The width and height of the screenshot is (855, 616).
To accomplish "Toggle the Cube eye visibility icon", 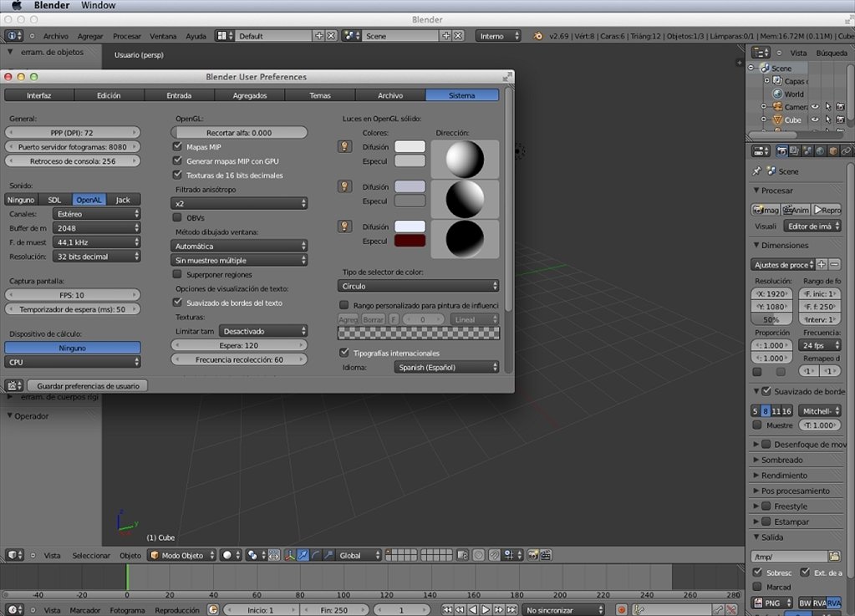I will [x=815, y=120].
